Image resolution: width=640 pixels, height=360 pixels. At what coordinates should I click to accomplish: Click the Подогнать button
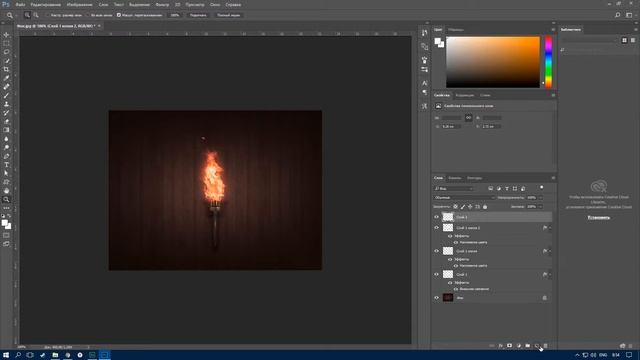198,15
